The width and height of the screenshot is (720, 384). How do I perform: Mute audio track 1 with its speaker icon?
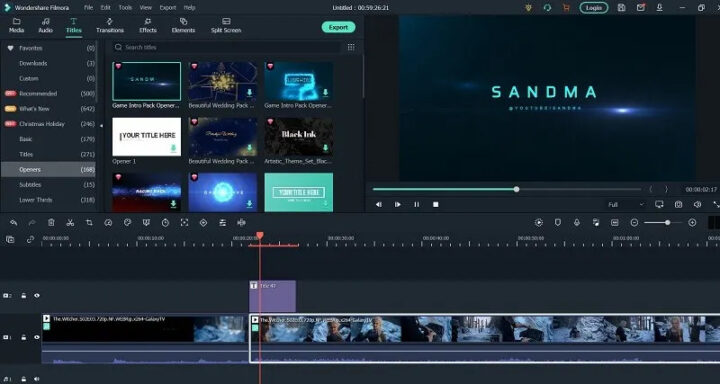37,379
